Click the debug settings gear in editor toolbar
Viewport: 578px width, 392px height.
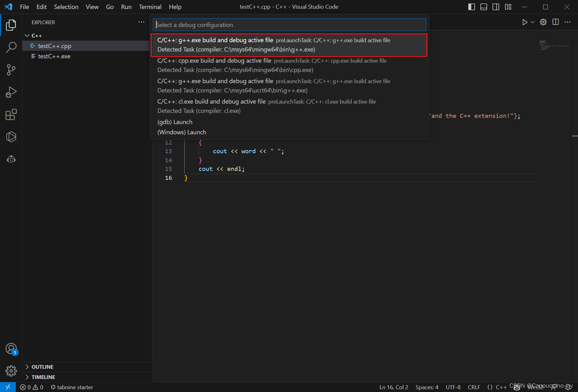pyautogui.click(x=543, y=22)
